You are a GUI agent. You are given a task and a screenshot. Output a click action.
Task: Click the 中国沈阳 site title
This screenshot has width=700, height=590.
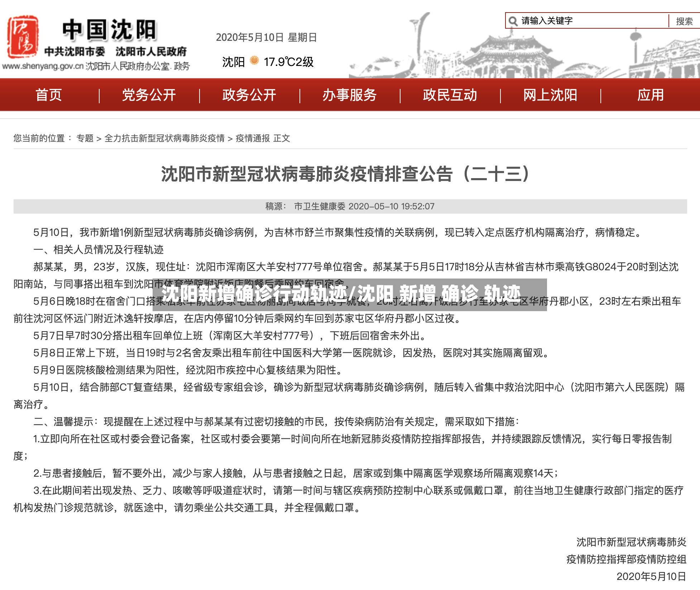point(110,30)
